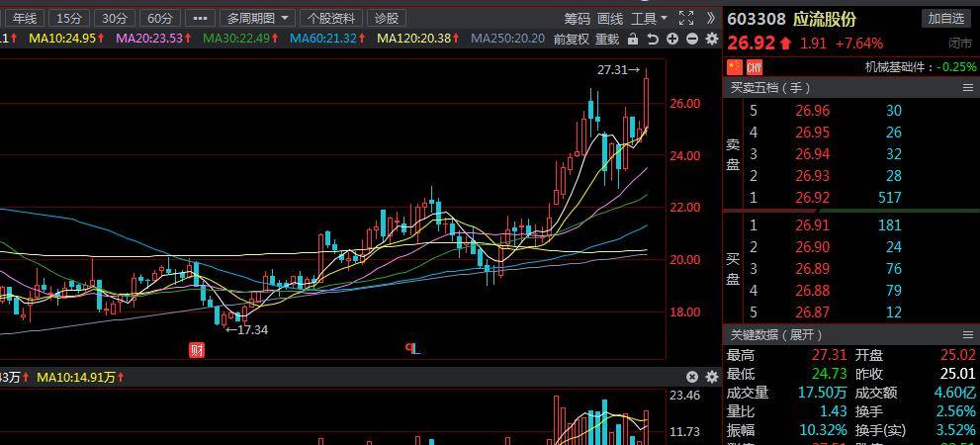
Task: Toggle 前复权 price adjustment
Action: [571, 39]
